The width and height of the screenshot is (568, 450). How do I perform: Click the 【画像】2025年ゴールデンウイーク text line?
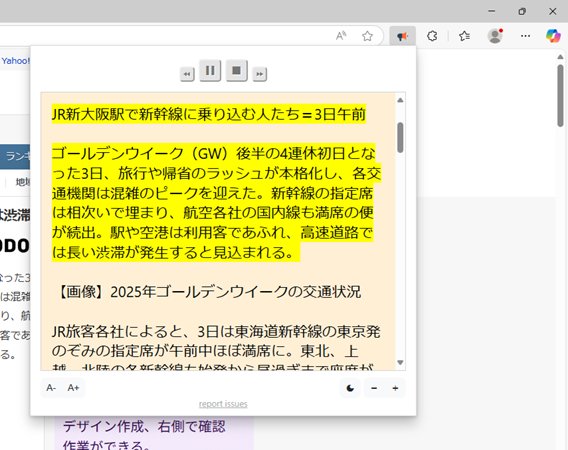pyautogui.click(x=209, y=292)
